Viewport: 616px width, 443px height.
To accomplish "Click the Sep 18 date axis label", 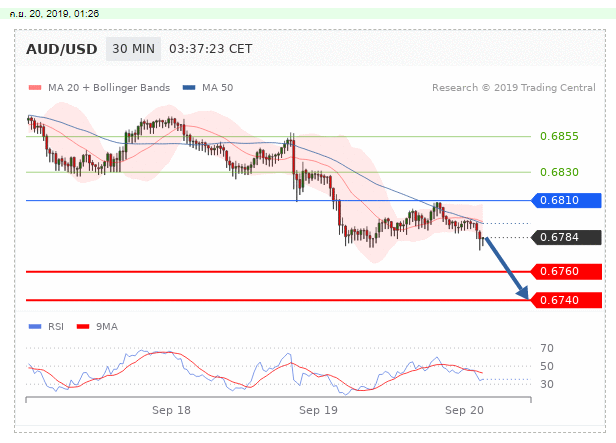I will (171, 410).
